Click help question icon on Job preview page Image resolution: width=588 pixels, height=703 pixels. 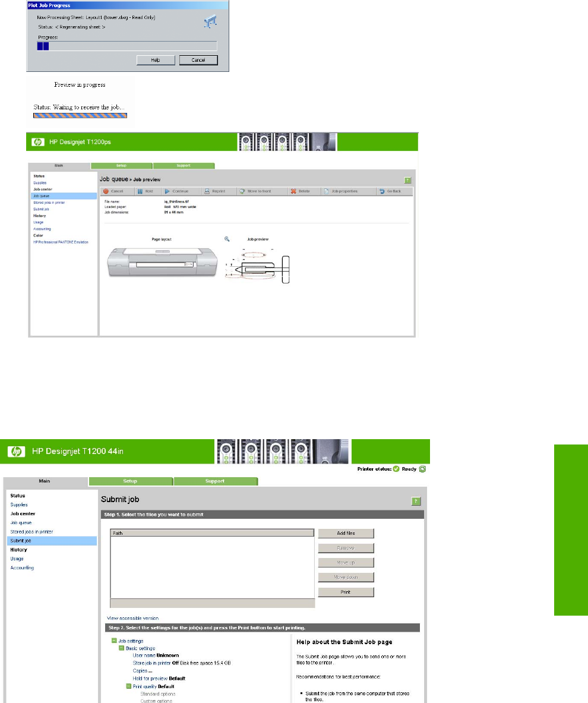point(408,180)
